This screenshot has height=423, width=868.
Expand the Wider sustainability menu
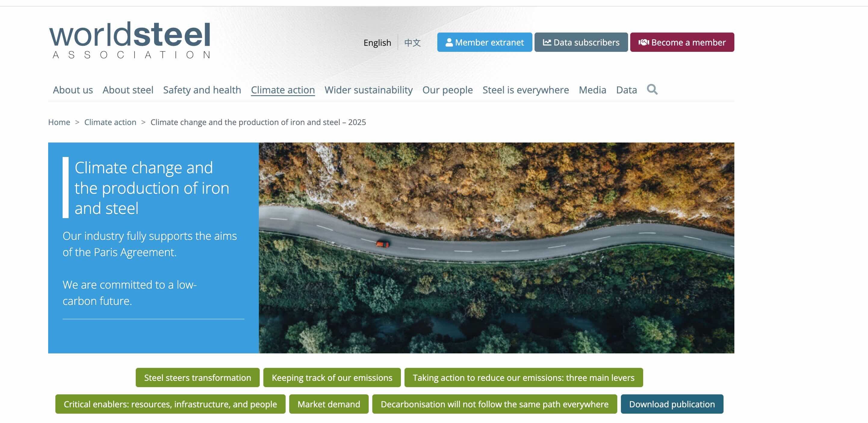tap(368, 90)
